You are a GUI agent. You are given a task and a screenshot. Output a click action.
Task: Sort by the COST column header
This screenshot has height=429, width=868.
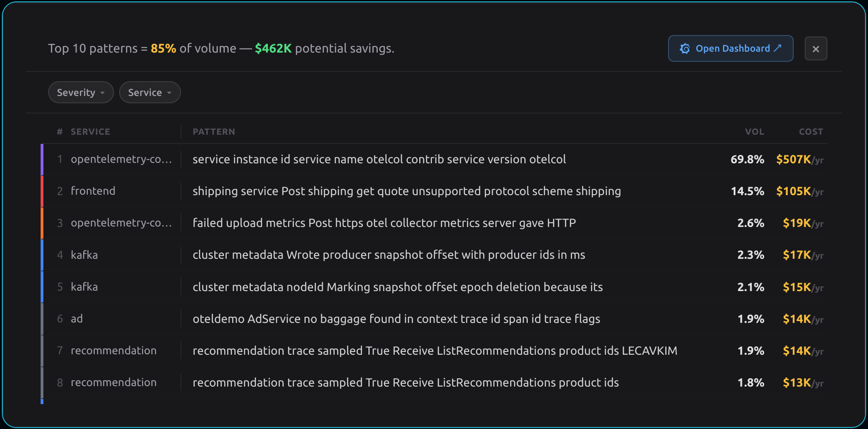(811, 132)
